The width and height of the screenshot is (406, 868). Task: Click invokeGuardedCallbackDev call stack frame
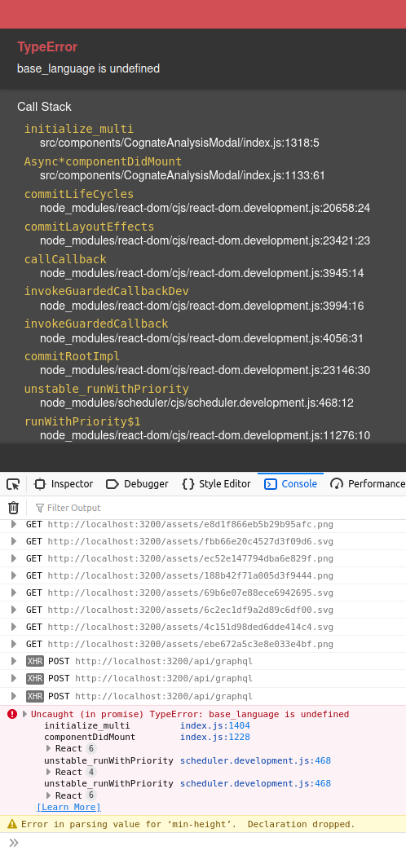point(106,291)
